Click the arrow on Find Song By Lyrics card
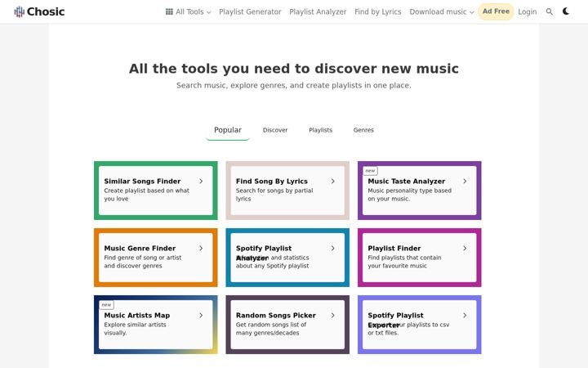The width and height of the screenshot is (588, 368). pos(333,181)
